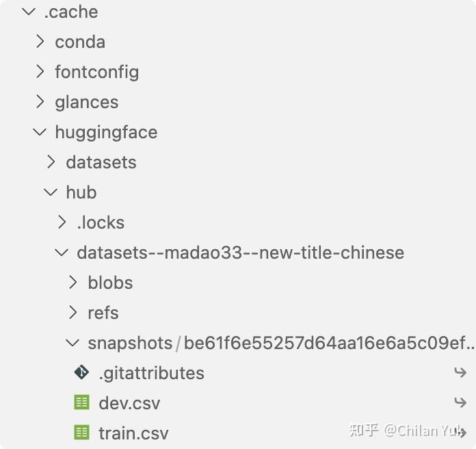Screen dimensions: 476x449
Task: Expand the refs folder chevron
Action: click(72, 313)
